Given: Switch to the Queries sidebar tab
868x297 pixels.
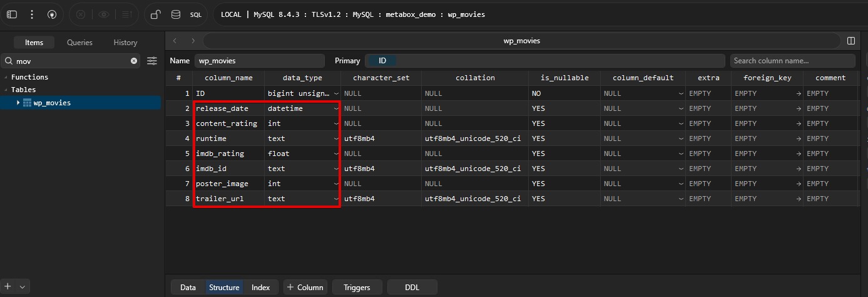Looking at the screenshot, I should [x=79, y=43].
